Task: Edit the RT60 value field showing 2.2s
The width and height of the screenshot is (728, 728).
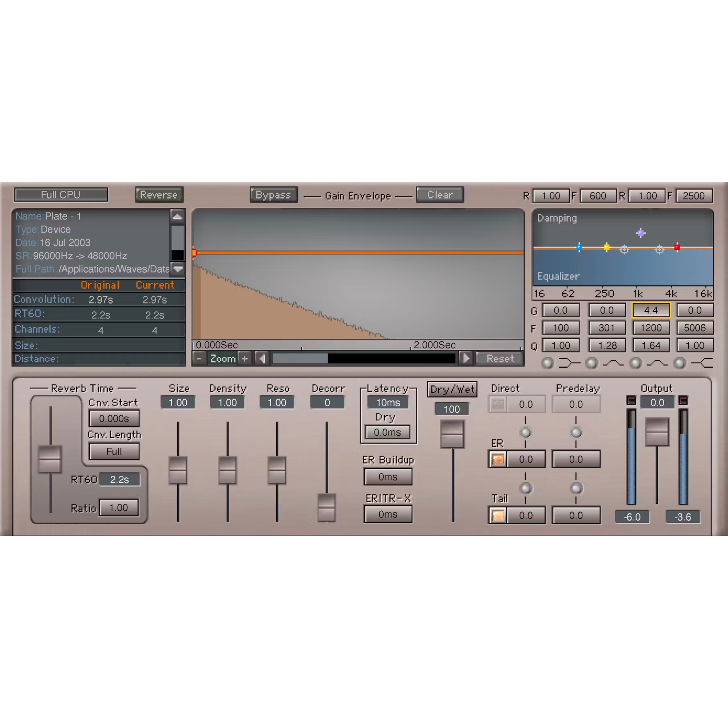Action: [119, 479]
